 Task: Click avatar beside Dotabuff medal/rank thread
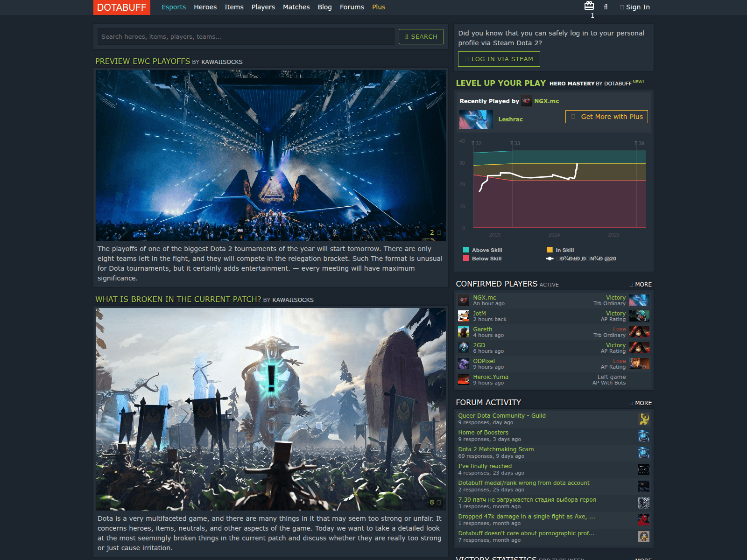point(644,486)
